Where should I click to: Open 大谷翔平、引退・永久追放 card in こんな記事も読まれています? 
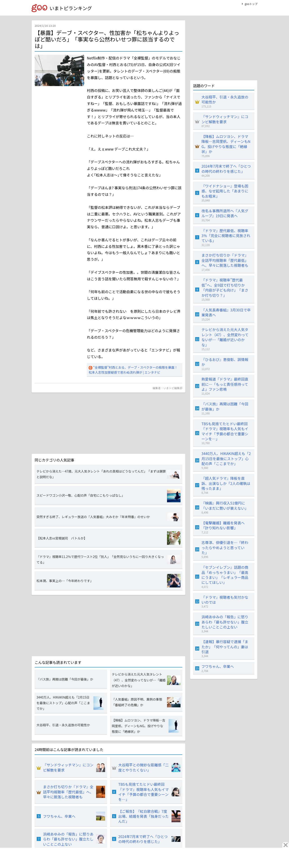coord(71,725)
